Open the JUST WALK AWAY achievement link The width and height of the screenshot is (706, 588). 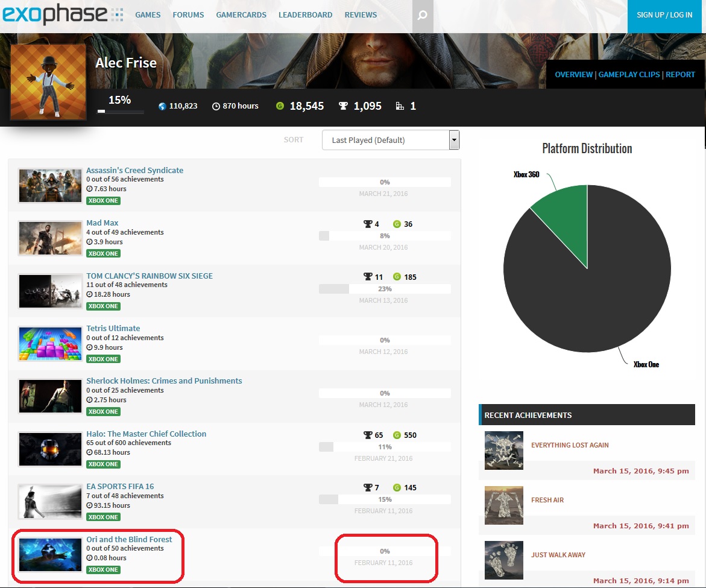(558, 555)
